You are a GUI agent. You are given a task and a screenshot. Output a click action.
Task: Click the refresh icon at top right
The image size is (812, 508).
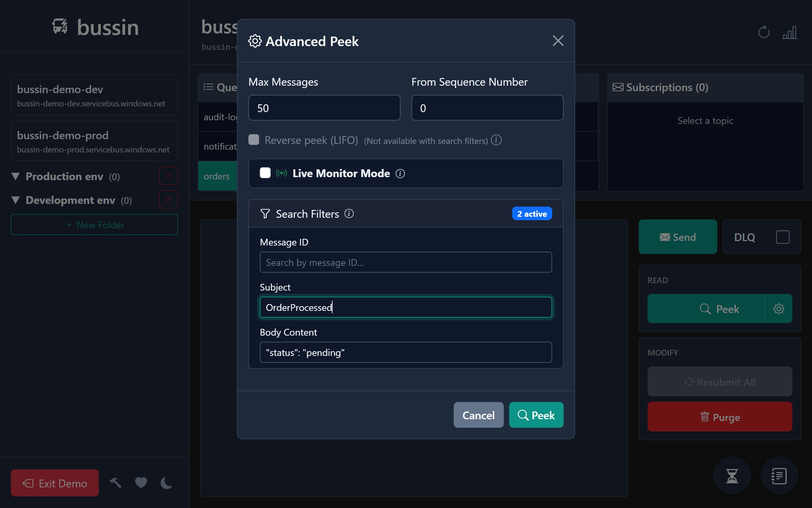click(x=764, y=33)
